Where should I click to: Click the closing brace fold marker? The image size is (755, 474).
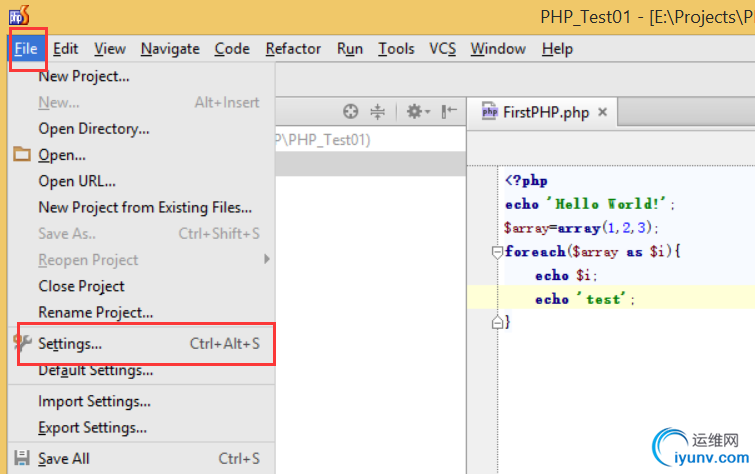point(497,322)
